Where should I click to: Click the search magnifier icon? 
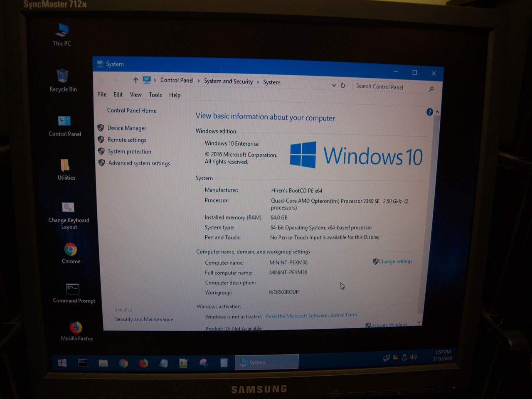[x=431, y=89]
